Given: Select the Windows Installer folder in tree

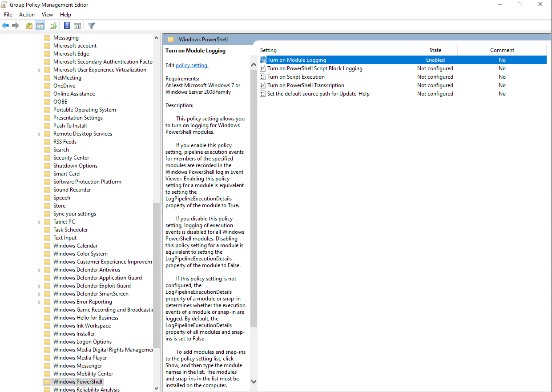Looking at the screenshot, I should [74, 334].
